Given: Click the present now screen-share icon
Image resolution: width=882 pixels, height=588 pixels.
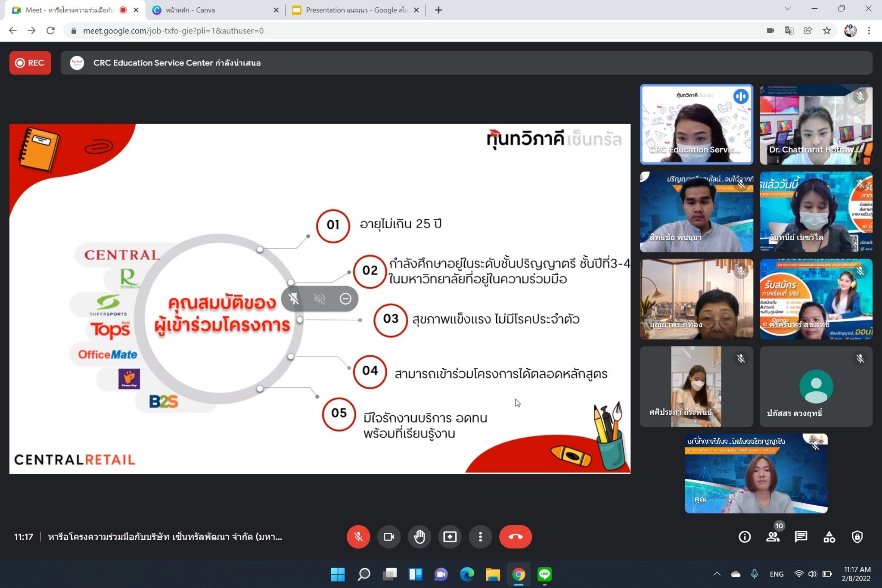Looking at the screenshot, I should click(450, 537).
